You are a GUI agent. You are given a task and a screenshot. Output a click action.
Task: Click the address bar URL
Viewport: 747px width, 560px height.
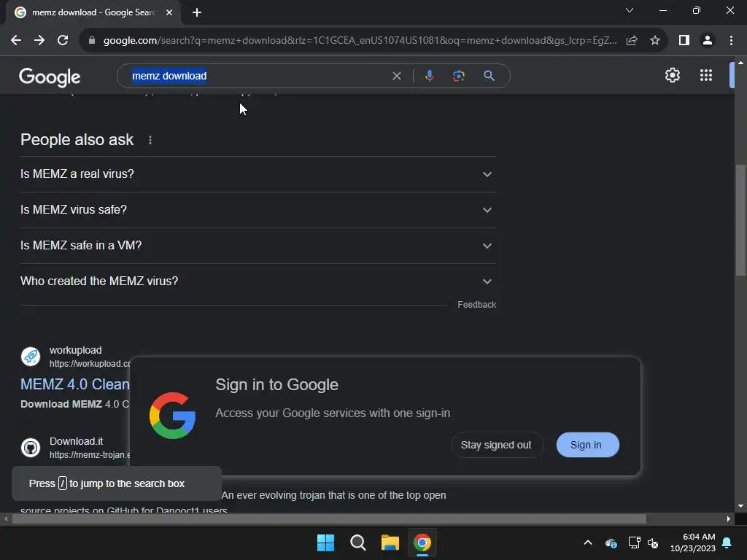360,41
